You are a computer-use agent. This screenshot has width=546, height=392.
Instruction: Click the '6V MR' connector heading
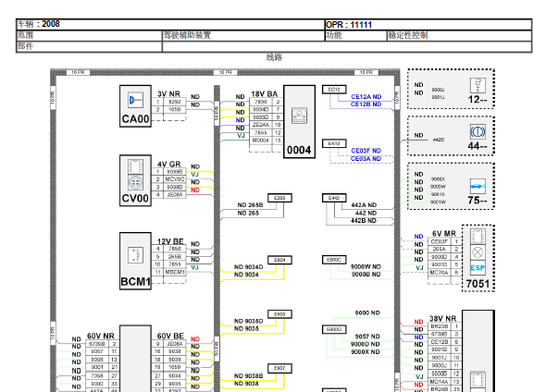444,233
